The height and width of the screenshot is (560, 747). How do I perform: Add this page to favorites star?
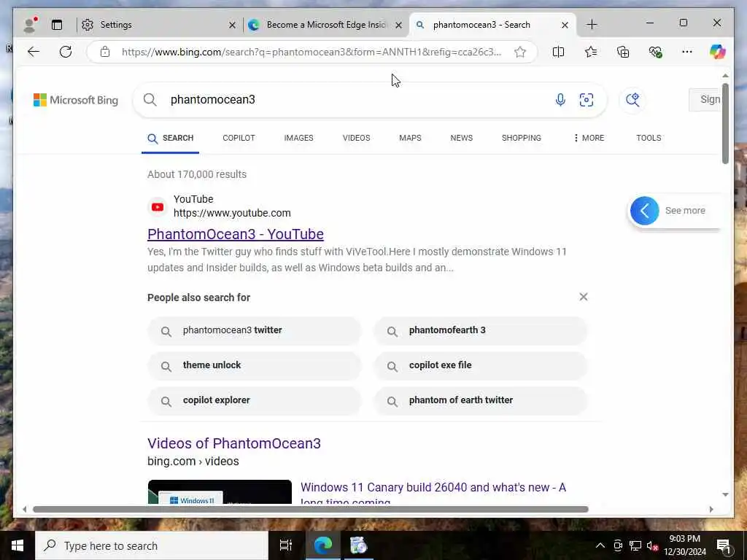520,52
